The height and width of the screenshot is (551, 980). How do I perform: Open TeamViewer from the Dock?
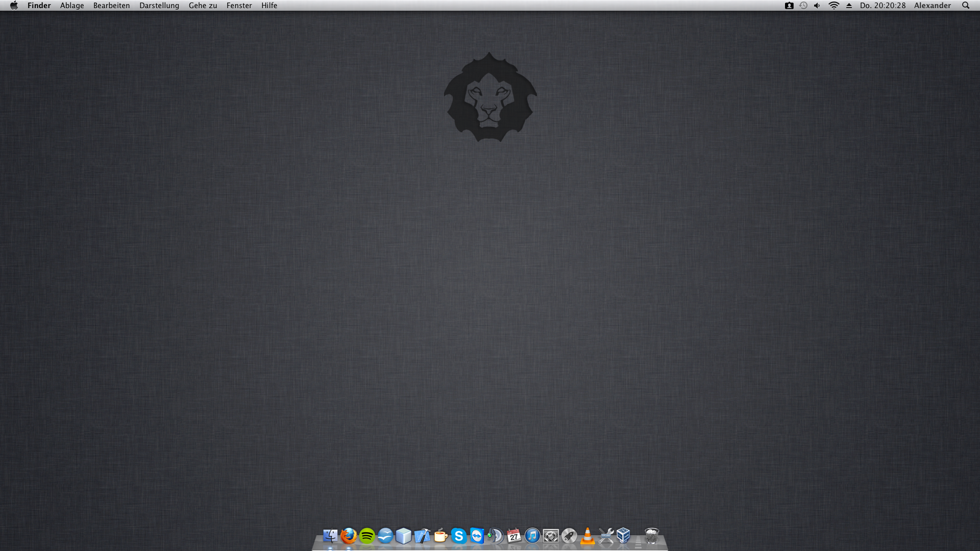click(x=477, y=536)
